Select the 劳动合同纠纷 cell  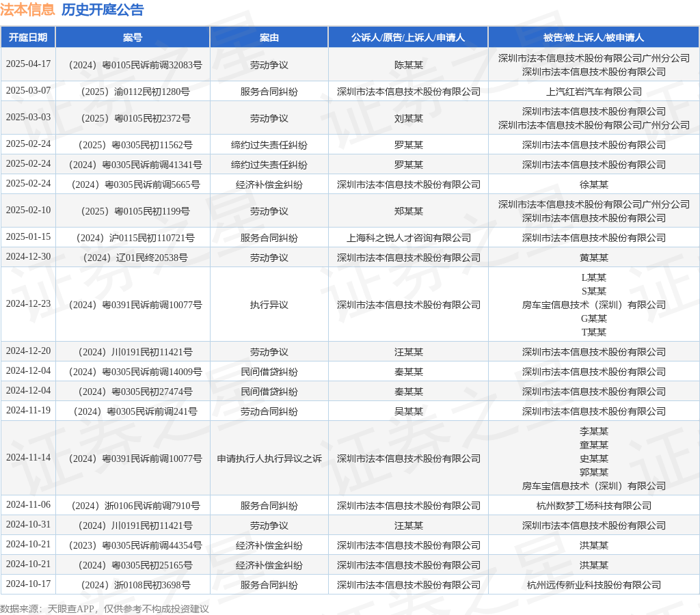pos(269,411)
